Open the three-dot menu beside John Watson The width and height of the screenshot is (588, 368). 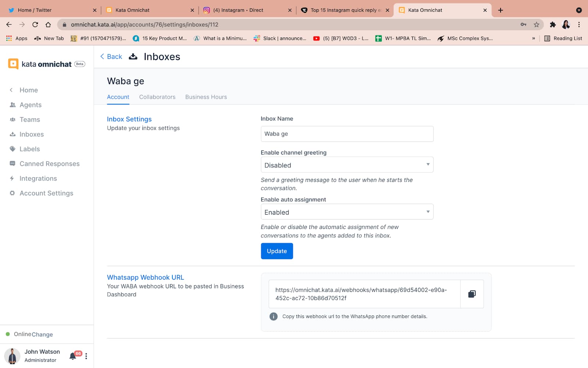point(86,356)
